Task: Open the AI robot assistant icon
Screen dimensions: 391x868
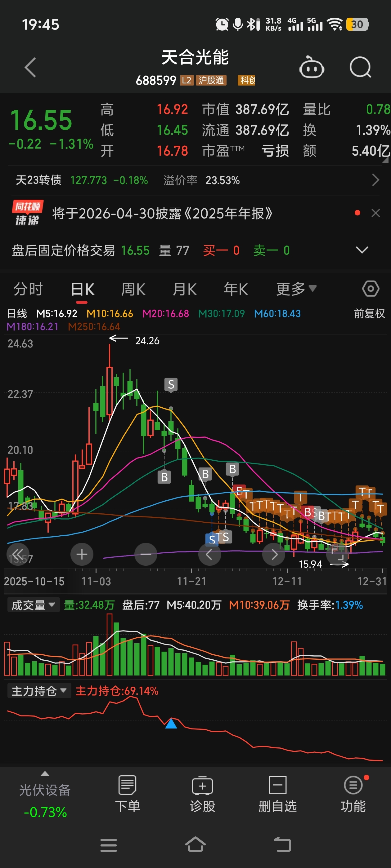Action: pos(311,67)
